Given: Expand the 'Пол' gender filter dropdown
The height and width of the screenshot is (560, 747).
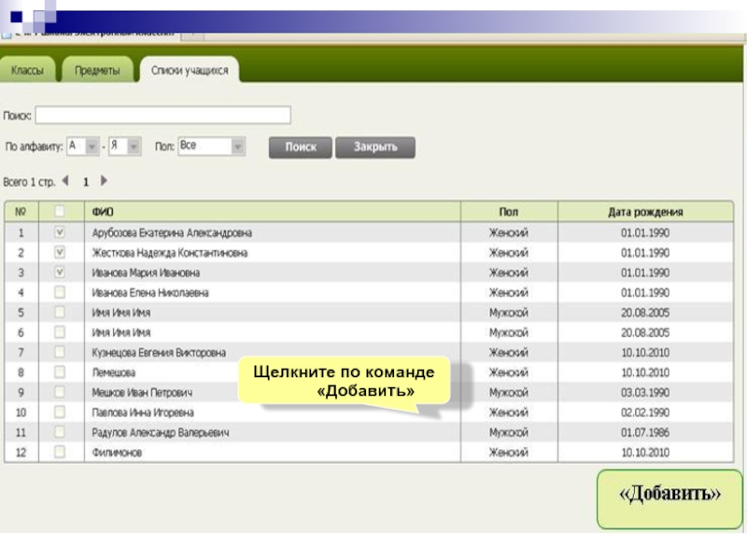Looking at the screenshot, I should tap(237, 147).
